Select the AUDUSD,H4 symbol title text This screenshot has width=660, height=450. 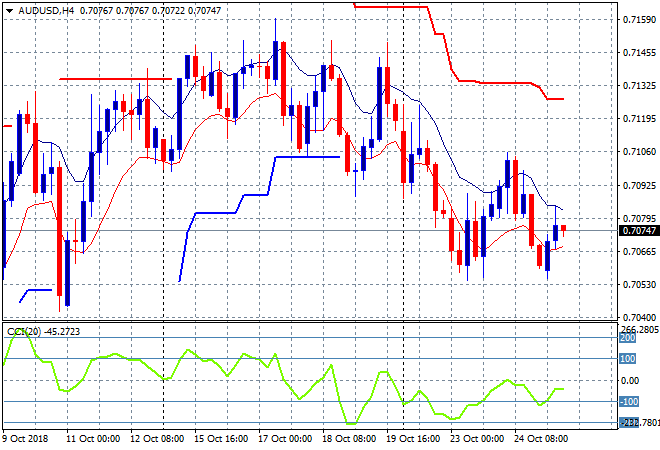coord(46,11)
